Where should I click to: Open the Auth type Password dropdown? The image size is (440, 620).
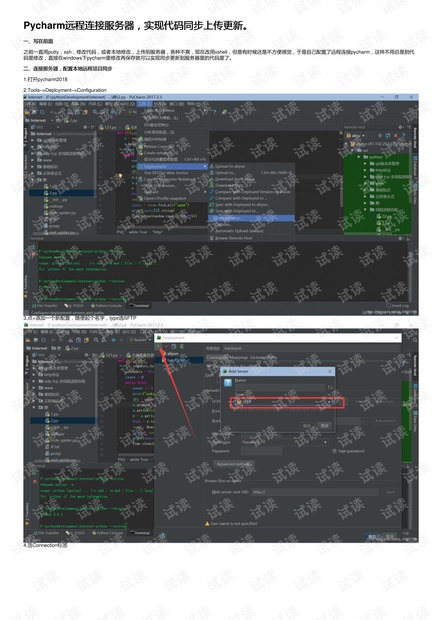point(284,442)
